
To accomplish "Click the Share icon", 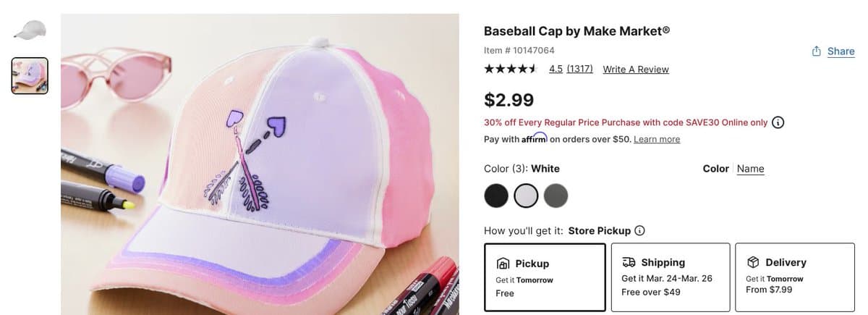I will (x=817, y=51).
